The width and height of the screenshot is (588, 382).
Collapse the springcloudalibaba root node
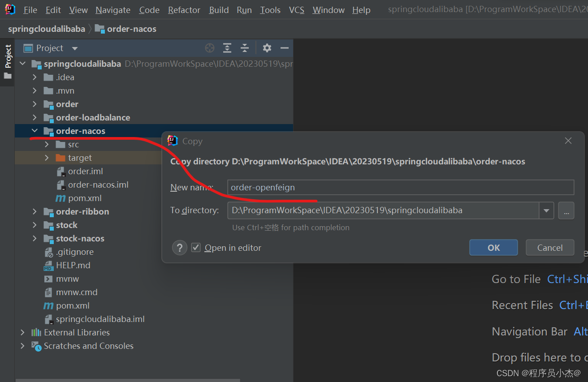(23, 64)
